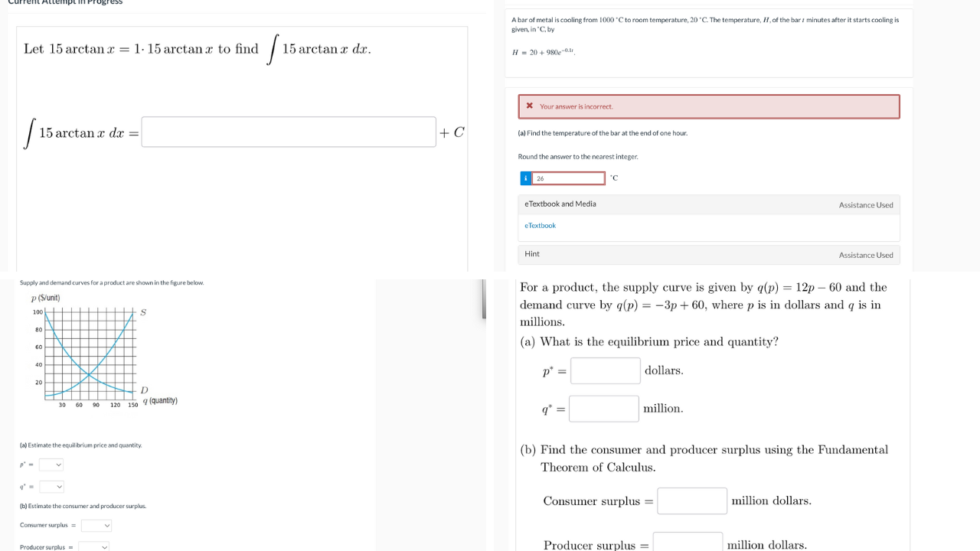980x551 pixels.
Task: Open the p* equilibrium price dropdown
Action: click(x=51, y=464)
